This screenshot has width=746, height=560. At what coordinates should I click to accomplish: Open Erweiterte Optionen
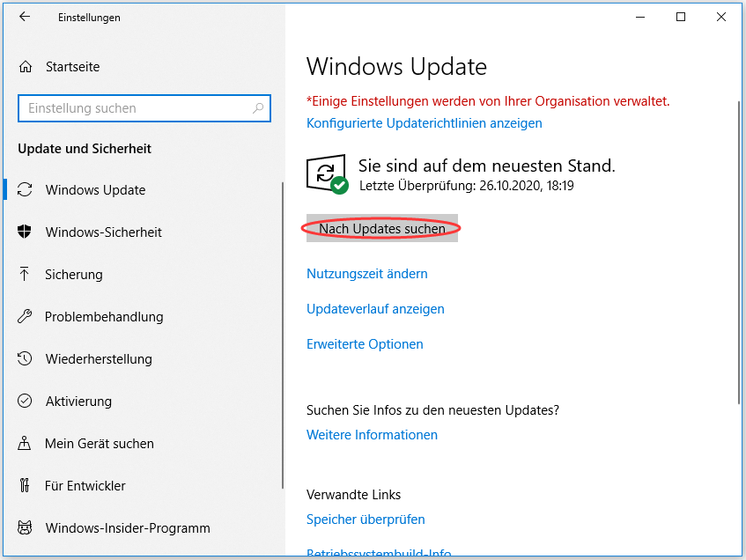coord(365,343)
